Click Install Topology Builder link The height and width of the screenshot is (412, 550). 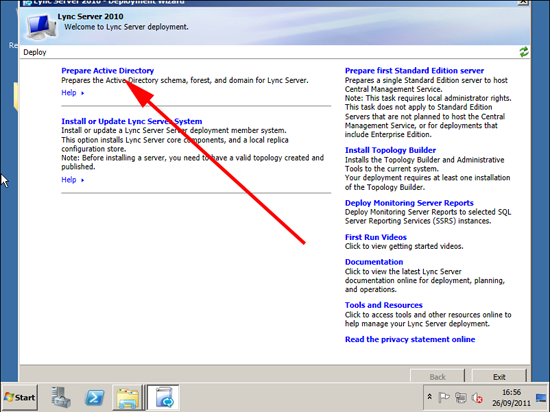(x=390, y=150)
